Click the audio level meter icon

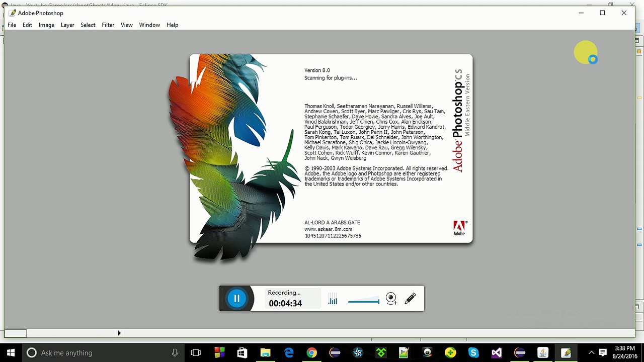(x=333, y=299)
